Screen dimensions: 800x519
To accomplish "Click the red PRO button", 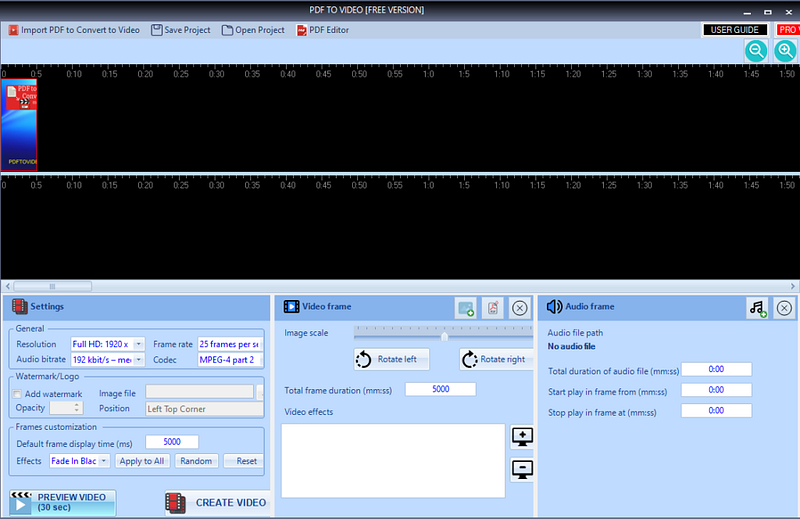I will (x=788, y=30).
